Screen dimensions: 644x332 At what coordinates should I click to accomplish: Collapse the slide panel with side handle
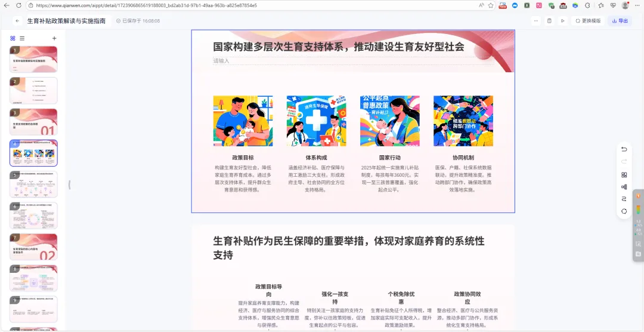[x=69, y=185]
